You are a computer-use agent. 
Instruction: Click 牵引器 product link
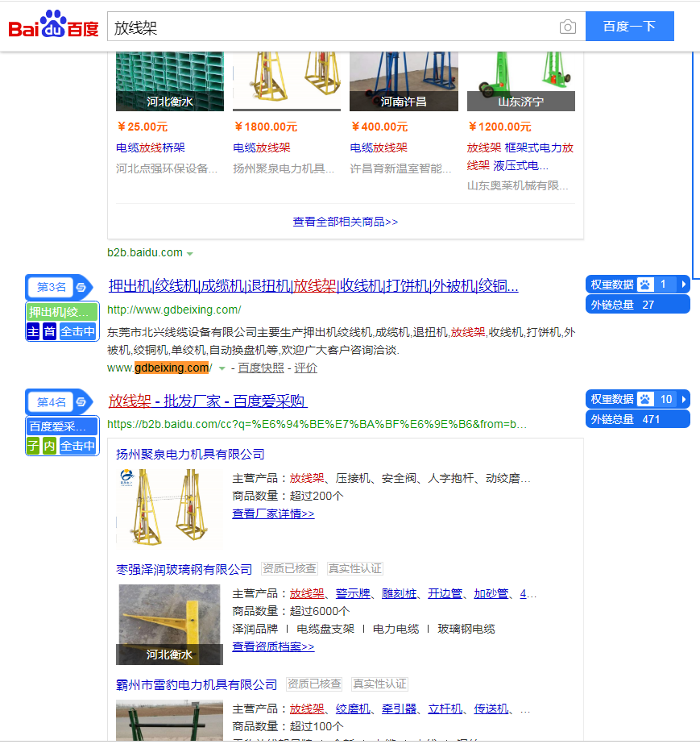tap(399, 709)
